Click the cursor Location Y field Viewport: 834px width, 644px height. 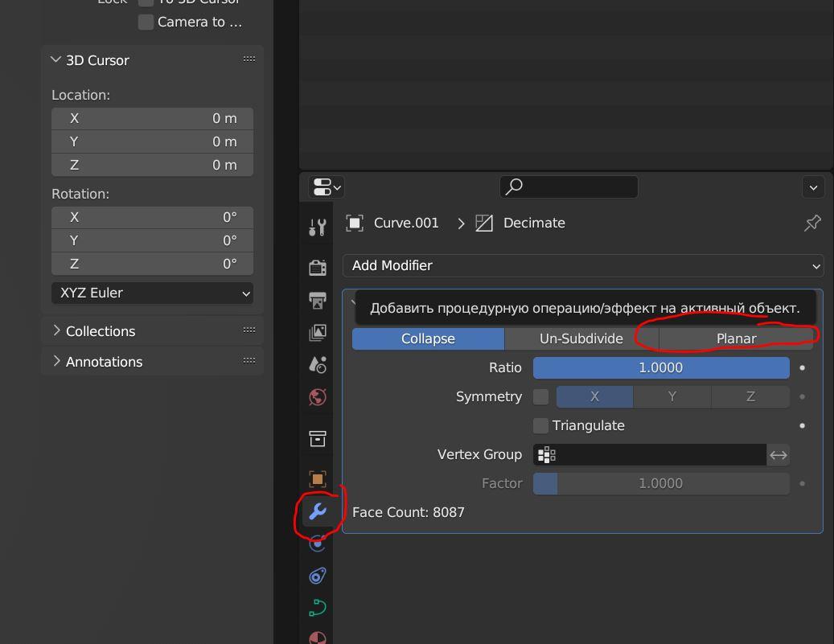[152, 142]
